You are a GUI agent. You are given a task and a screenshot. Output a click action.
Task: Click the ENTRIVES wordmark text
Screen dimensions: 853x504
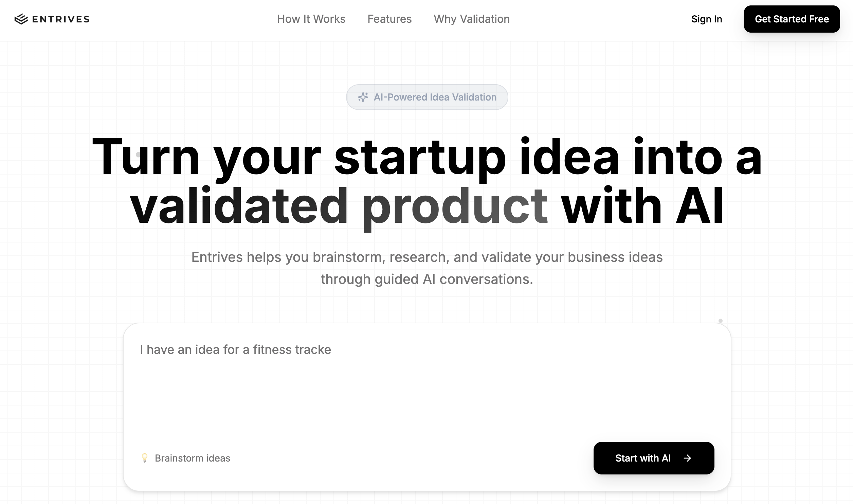coord(61,19)
